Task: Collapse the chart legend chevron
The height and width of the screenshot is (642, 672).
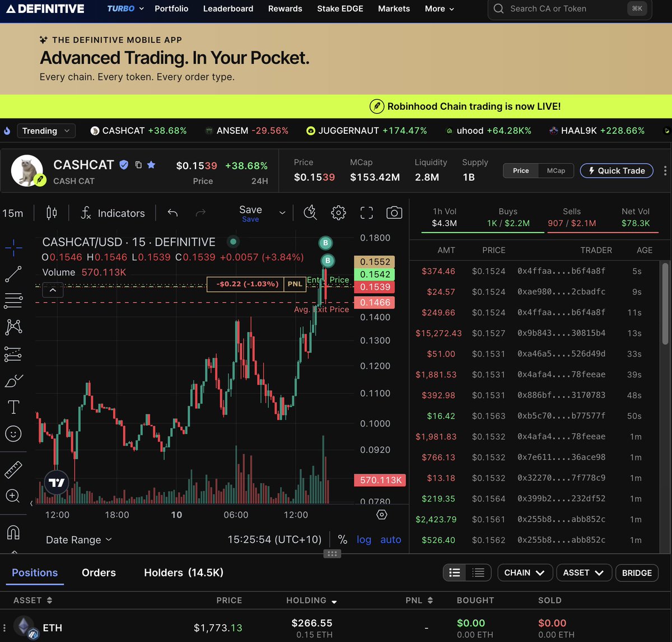Action: pos(53,290)
